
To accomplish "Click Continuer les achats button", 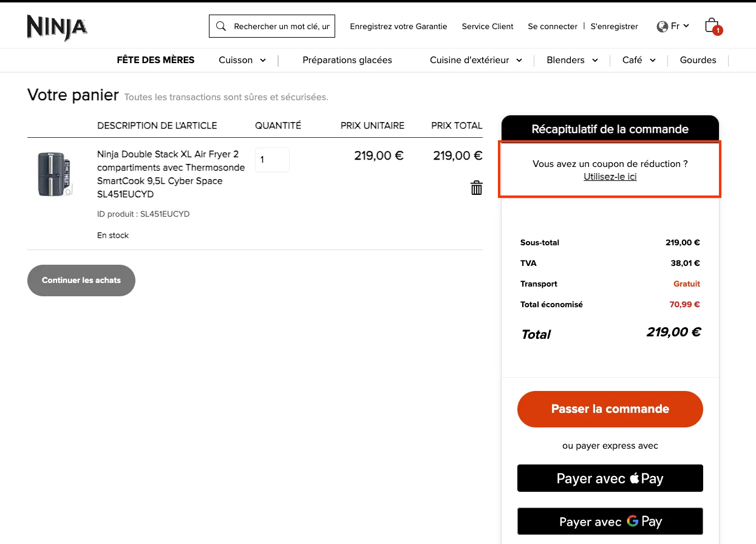I will click(x=81, y=280).
